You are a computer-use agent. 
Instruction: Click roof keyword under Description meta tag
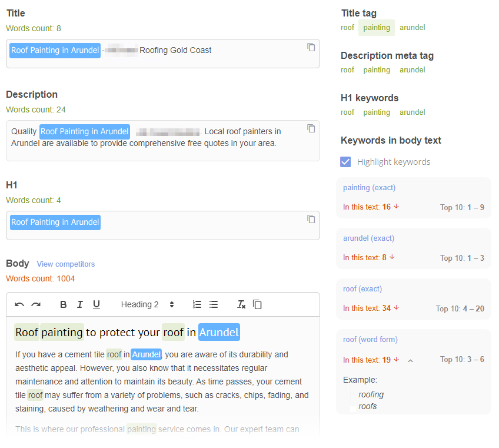tap(347, 70)
